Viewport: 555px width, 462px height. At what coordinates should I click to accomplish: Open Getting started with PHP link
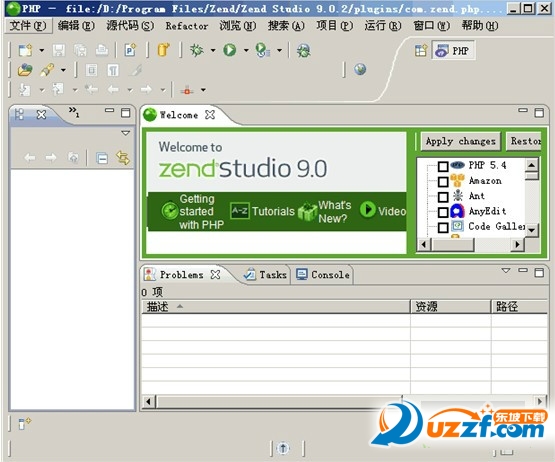point(193,212)
